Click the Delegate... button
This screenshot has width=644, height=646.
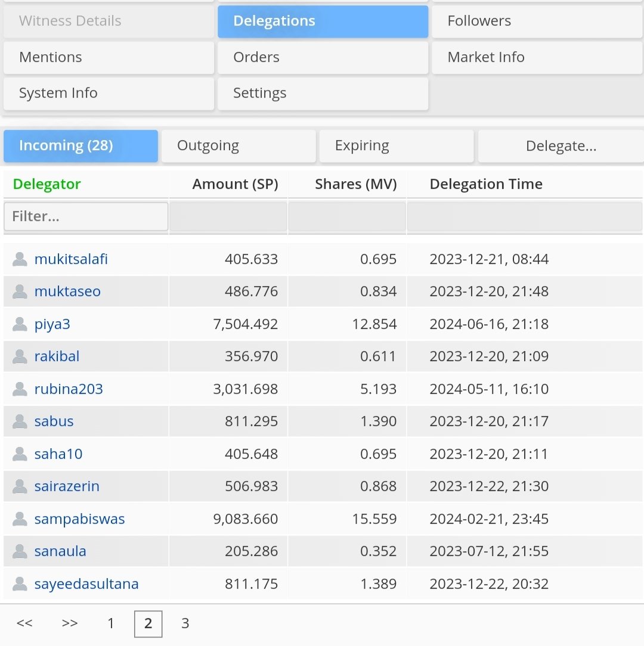click(x=561, y=146)
